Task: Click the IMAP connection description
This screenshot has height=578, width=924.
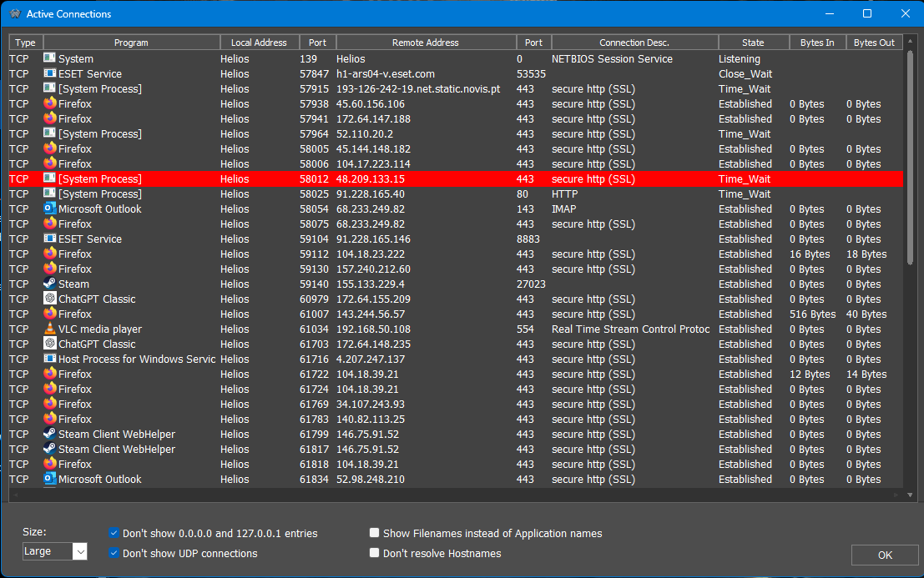Action: point(564,209)
